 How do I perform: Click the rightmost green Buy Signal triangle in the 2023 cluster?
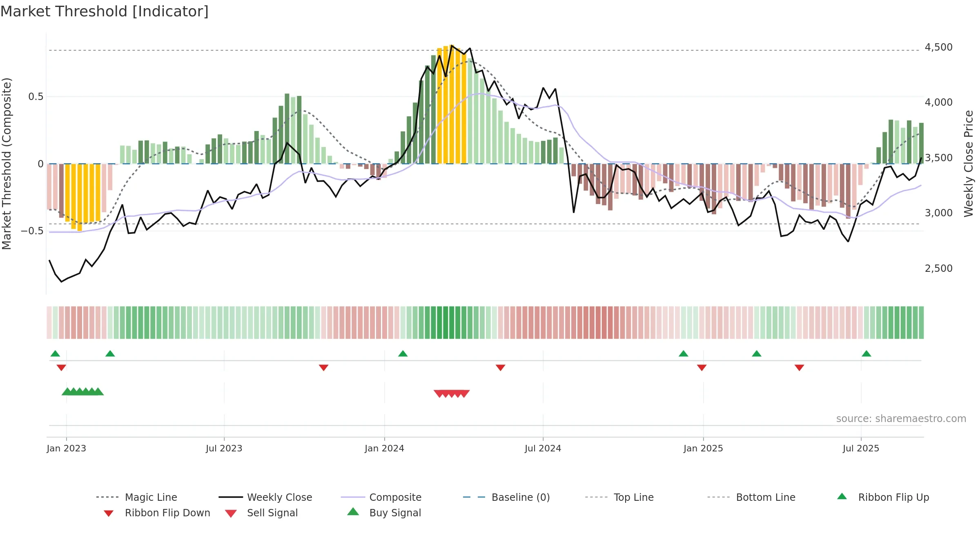pyautogui.click(x=98, y=391)
